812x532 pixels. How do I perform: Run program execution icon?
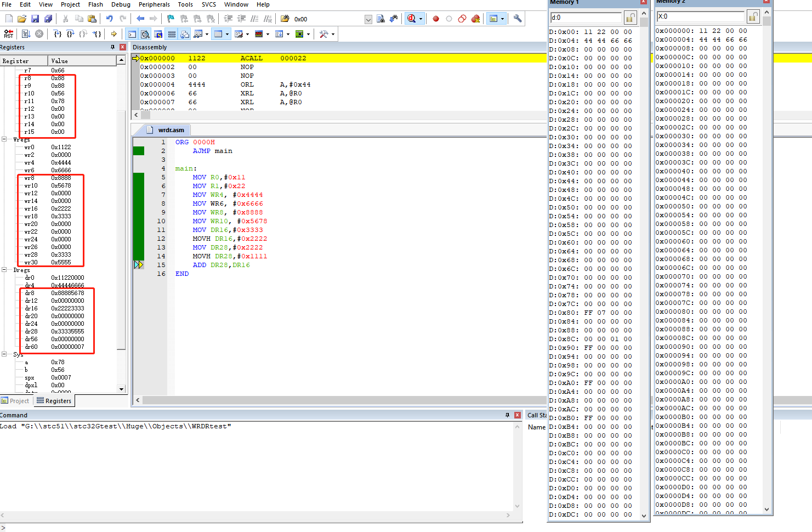point(26,34)
